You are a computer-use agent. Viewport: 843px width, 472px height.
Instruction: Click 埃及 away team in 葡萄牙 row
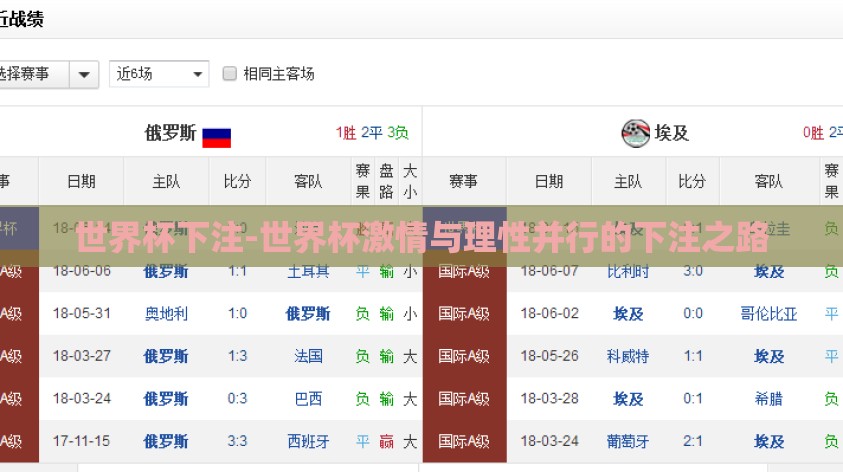coord(769,441)
